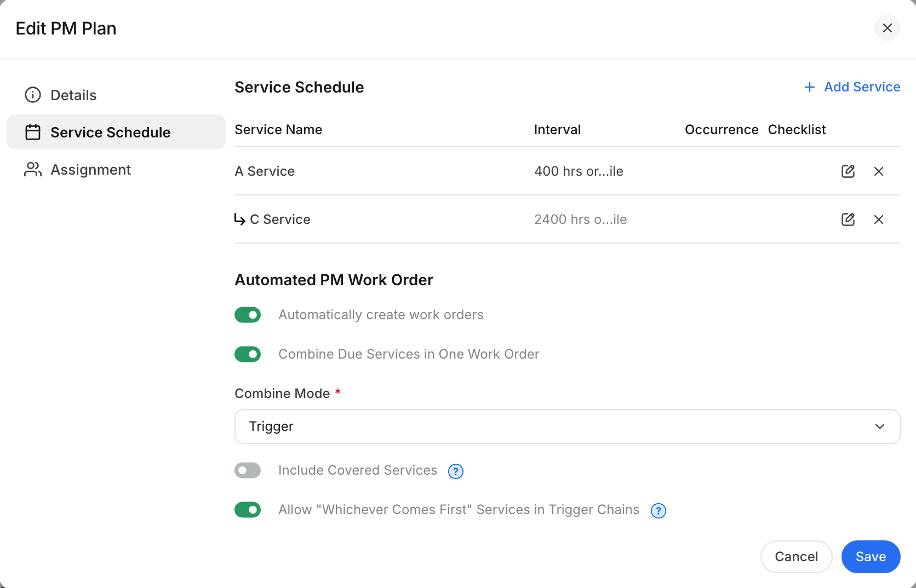Show help for Include Covered Services
Viewport: 916px width, 588px height.
(456, 471)
